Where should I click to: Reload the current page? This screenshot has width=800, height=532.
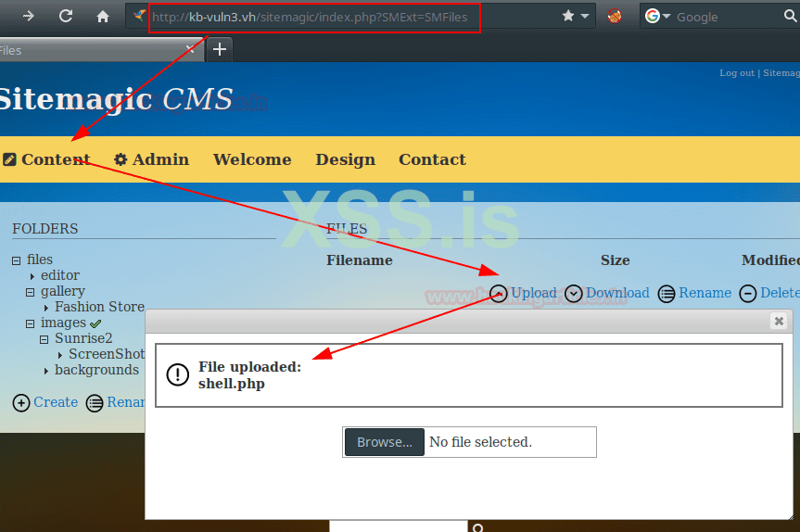(66, 17)
